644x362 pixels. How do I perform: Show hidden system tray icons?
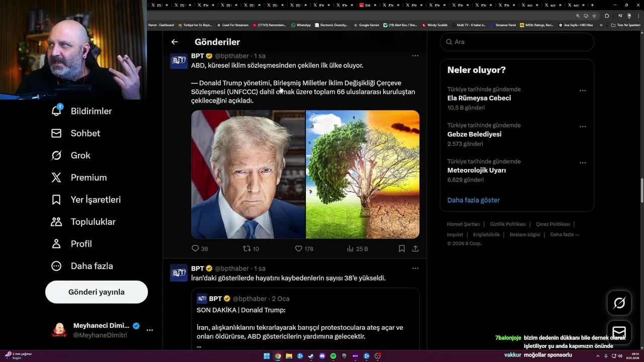click(597, 356)
